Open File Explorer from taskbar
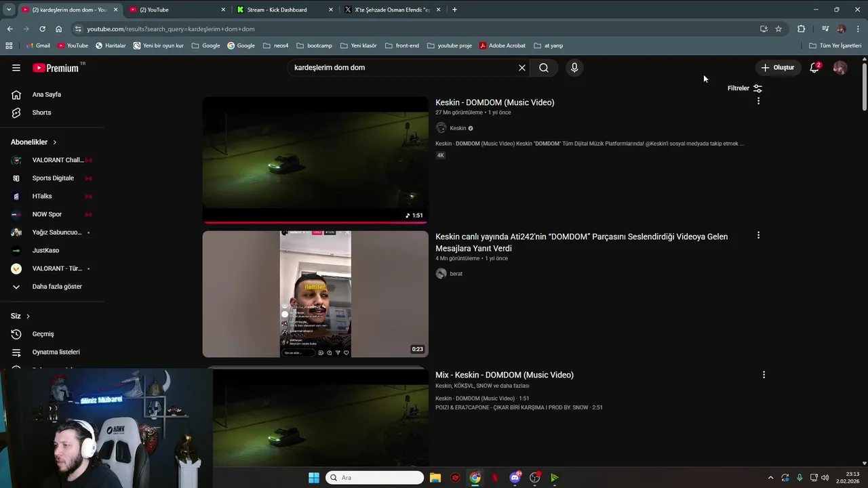 pyautogui.click(x=435, y=478)
